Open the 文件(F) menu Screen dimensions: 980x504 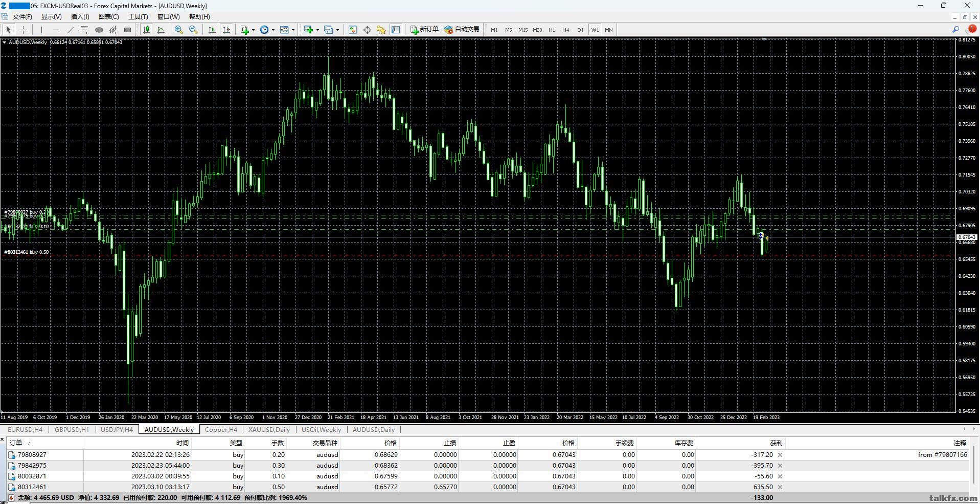pyautogui.click(x=22, y=17)
